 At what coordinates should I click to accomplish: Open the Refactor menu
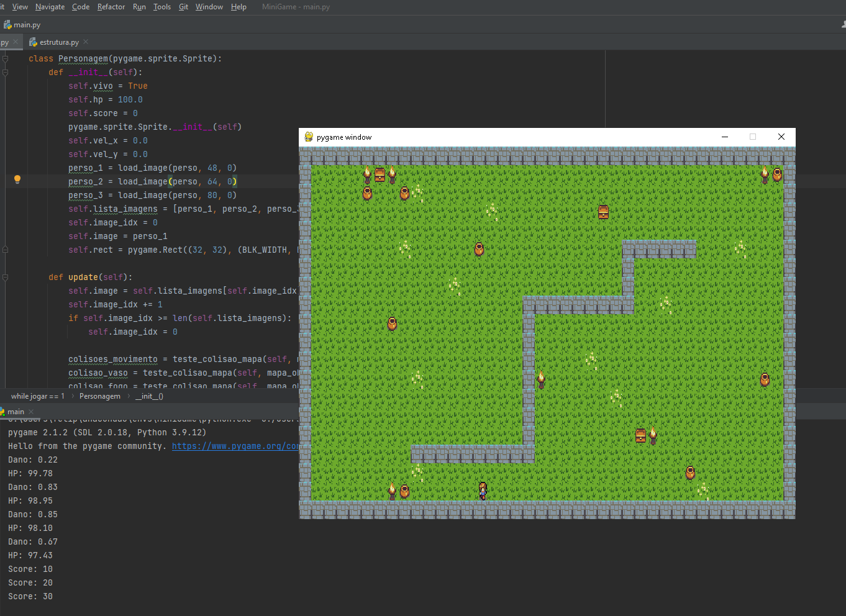click(111, 7)
